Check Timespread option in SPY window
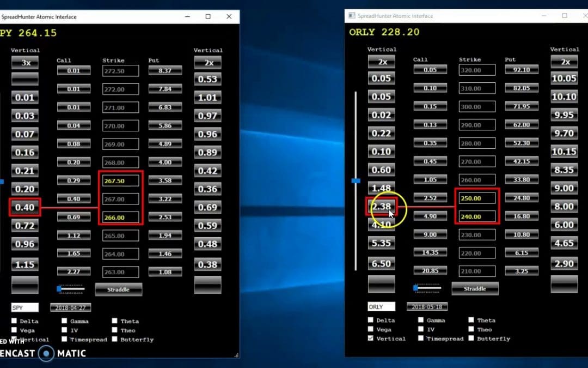The width and height of the screenshot is (588, 368). (x=64, y=339)
